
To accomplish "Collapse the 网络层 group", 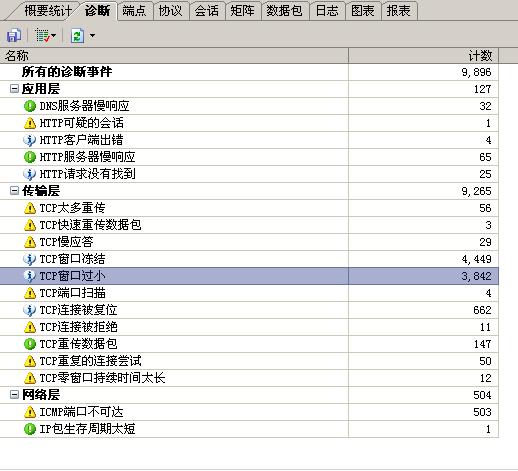I will [14, 395].
